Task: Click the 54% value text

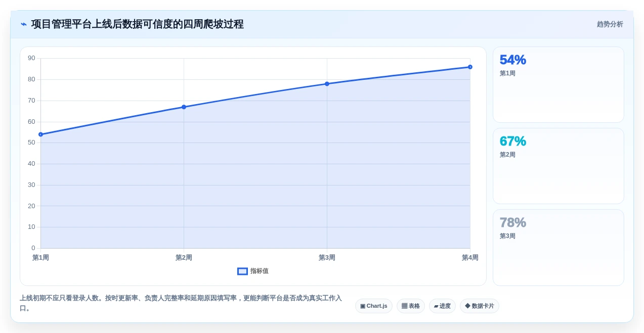Action: pyautogui.click(x=512, y=60)
